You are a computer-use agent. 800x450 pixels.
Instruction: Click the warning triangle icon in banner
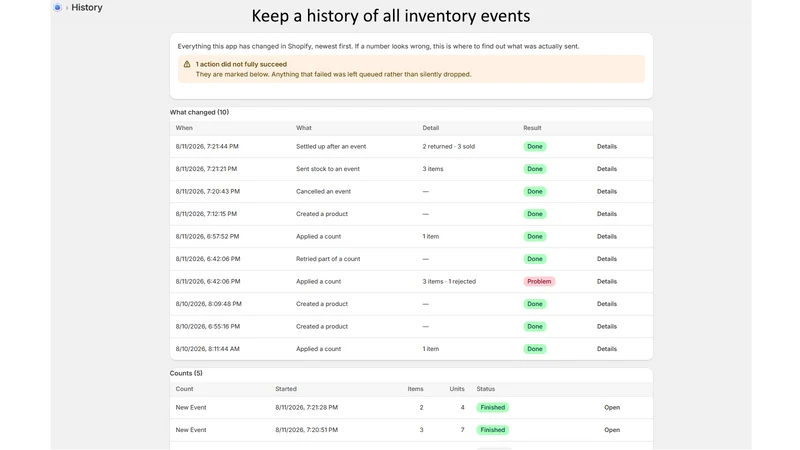click(187, 64)
